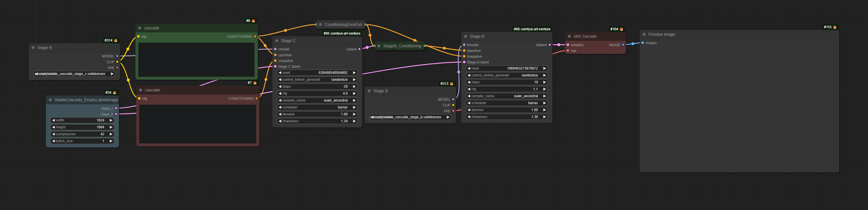Open the sampler_name dropdown in Stage C node

[317, 100]
